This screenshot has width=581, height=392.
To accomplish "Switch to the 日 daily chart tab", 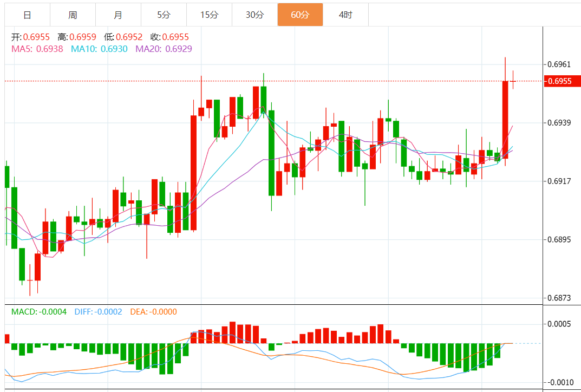I will 27,15.
